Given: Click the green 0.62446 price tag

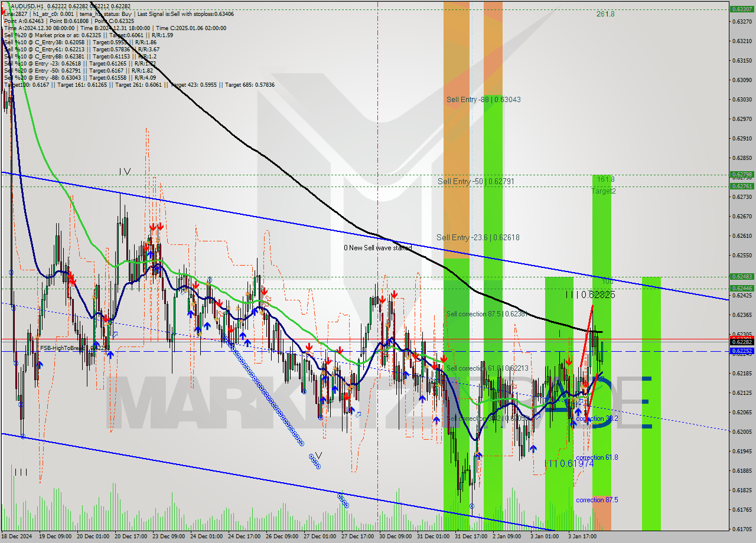Looking at the screenshot, I should (x=741, y=288).
